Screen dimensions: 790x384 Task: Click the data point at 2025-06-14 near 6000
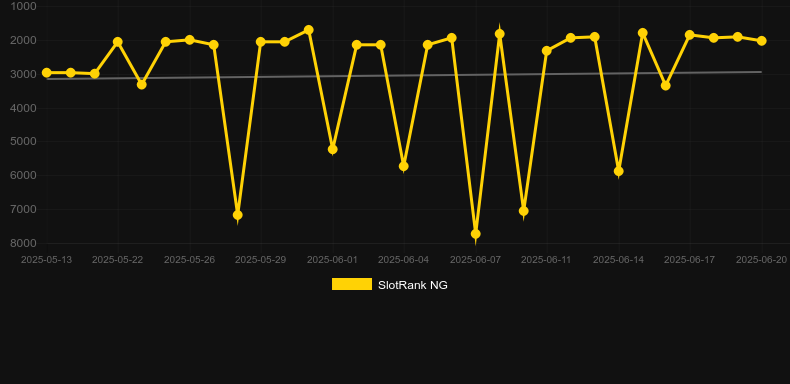[x=618, y=171]
